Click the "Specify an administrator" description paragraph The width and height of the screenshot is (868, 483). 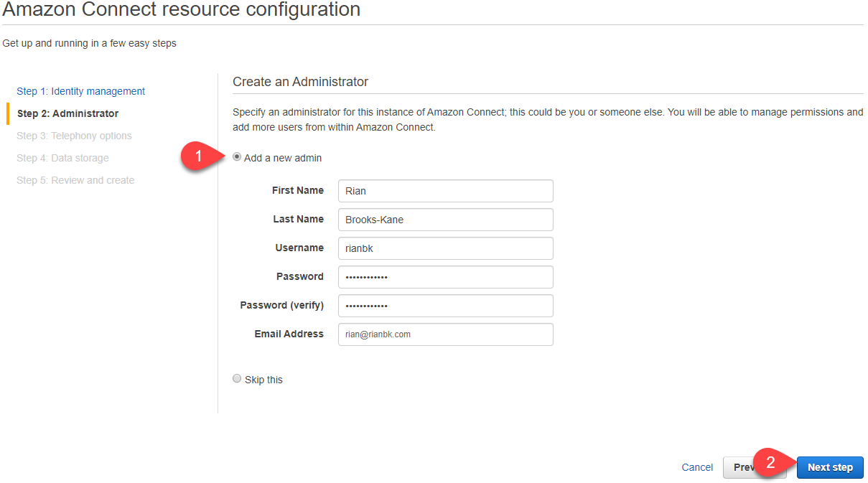click(548, 120)
